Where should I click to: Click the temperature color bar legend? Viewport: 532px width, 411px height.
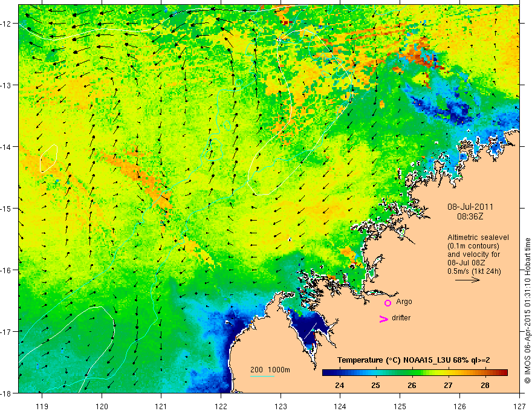415,372
